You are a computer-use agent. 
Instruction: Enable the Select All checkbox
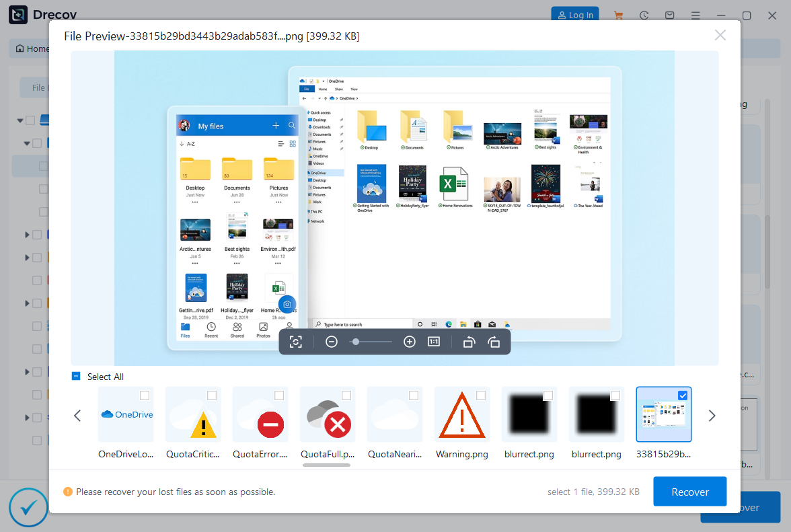[x=76, y=377]
